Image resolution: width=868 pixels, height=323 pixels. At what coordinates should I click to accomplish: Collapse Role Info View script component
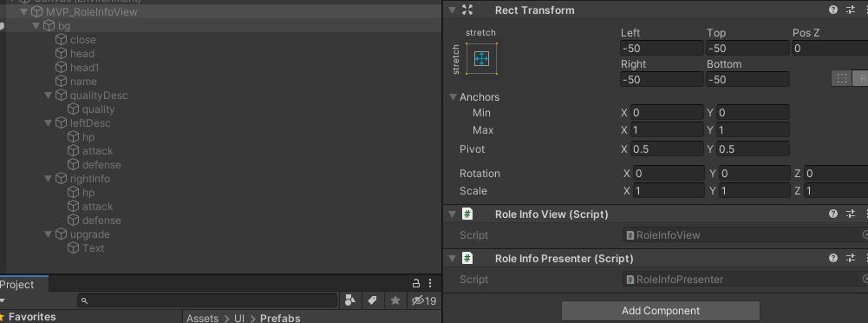pyautogui.click(x=452, y=214)
